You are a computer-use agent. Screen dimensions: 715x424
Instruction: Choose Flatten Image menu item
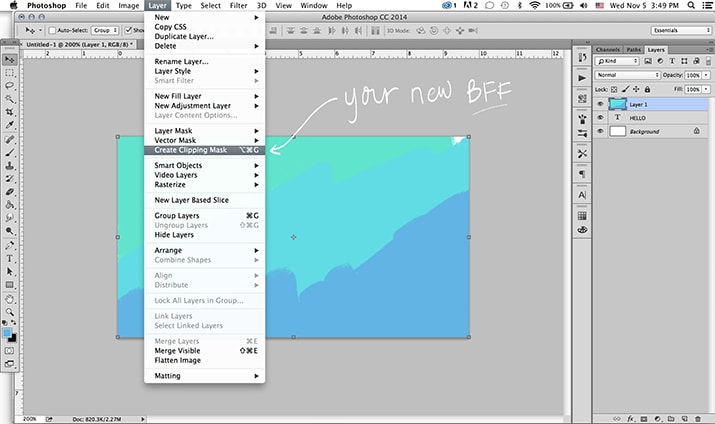(205, 360)
